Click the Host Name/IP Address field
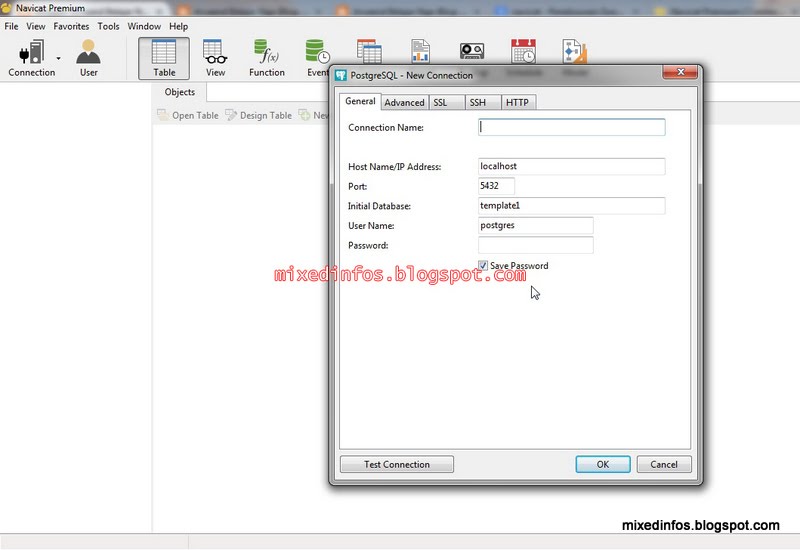The width and height of the screenshot is (800, 550). pyautogui.click(x=571, y=166)
